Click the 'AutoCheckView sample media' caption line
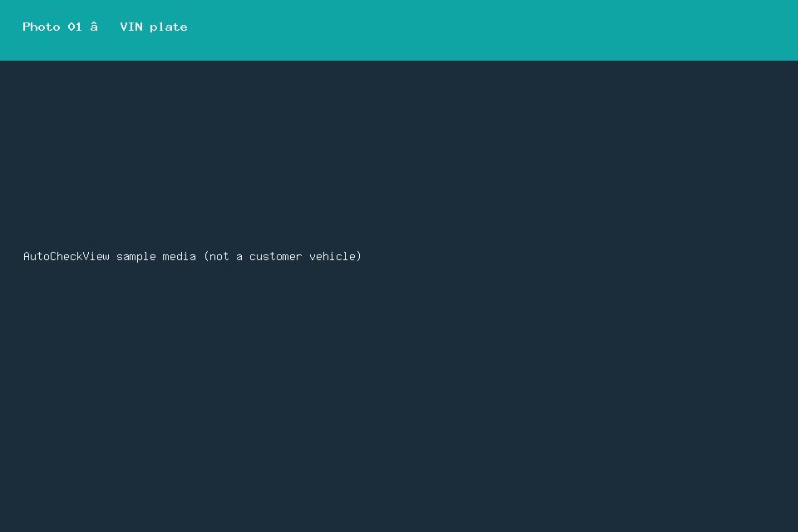Image resolution: width=798 pixels, height=532 pixels. pos(192,256)
